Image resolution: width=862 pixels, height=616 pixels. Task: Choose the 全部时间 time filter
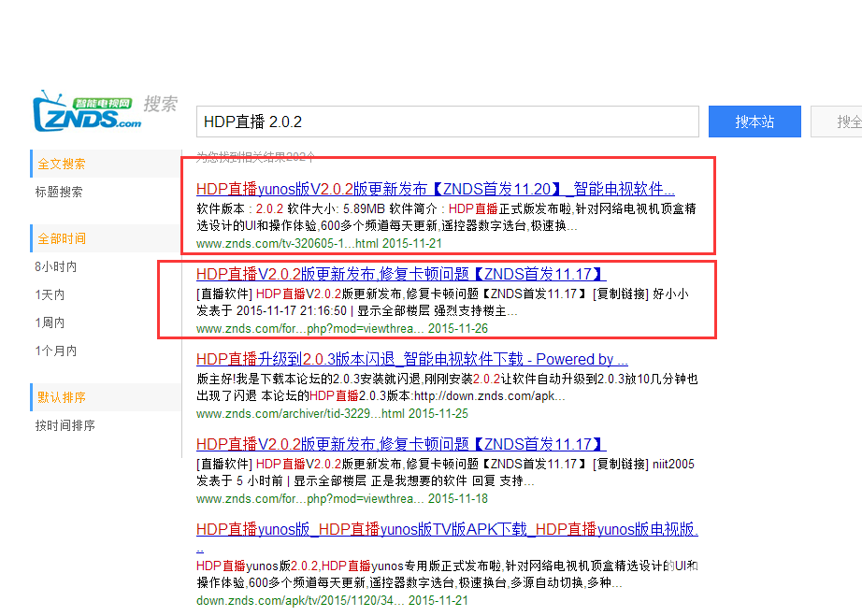[62, 238]
